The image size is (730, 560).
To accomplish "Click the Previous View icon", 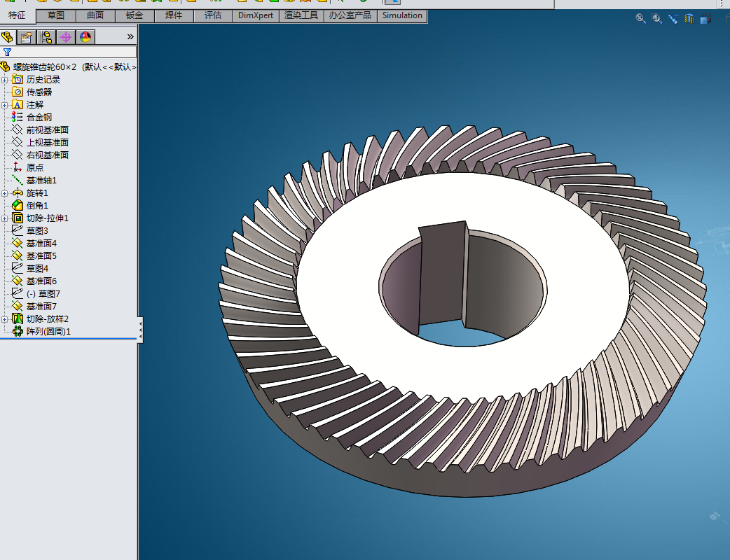I will 673,19.
